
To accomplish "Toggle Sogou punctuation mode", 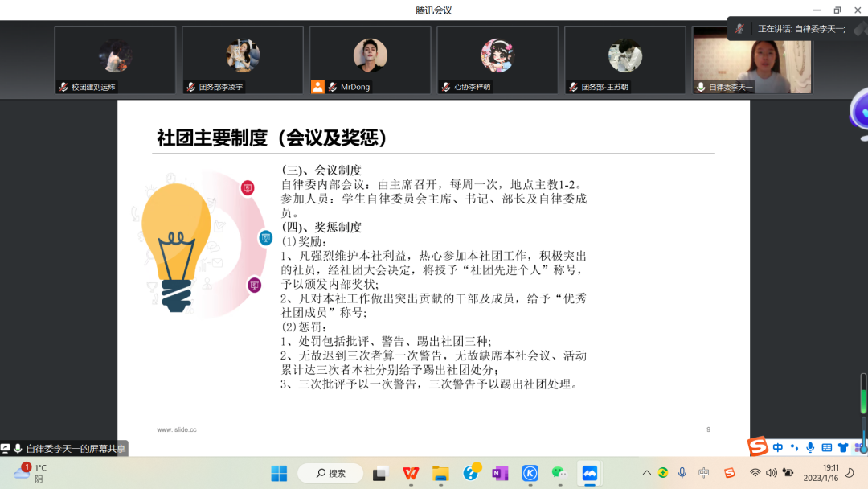I will click(794, 447).
